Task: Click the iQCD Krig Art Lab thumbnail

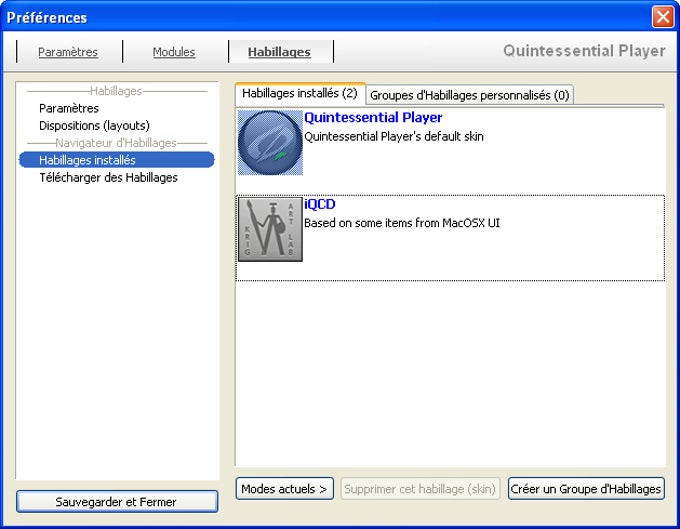Action: point(270,229)
